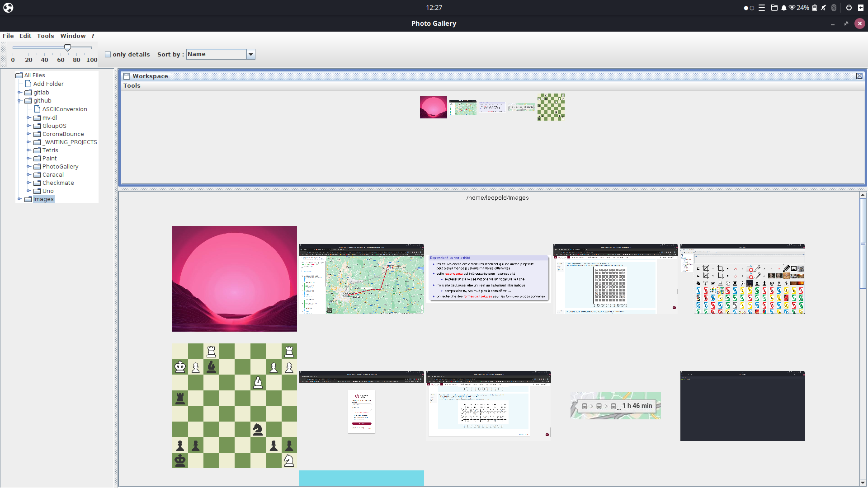This screenshot has height=488, width=868.
Task: Click the thumbnail size slider handle
Action: (67, 47)
